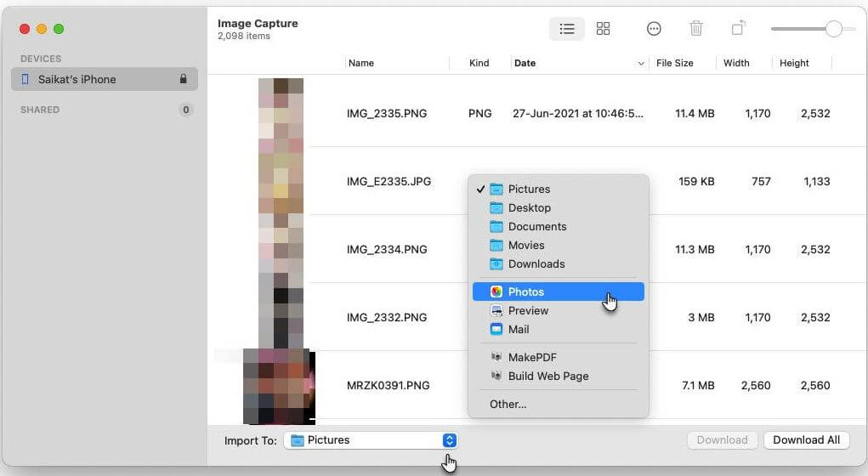Click the Documents folder icon in menu

pyautogui.click(x=496, y=226)
